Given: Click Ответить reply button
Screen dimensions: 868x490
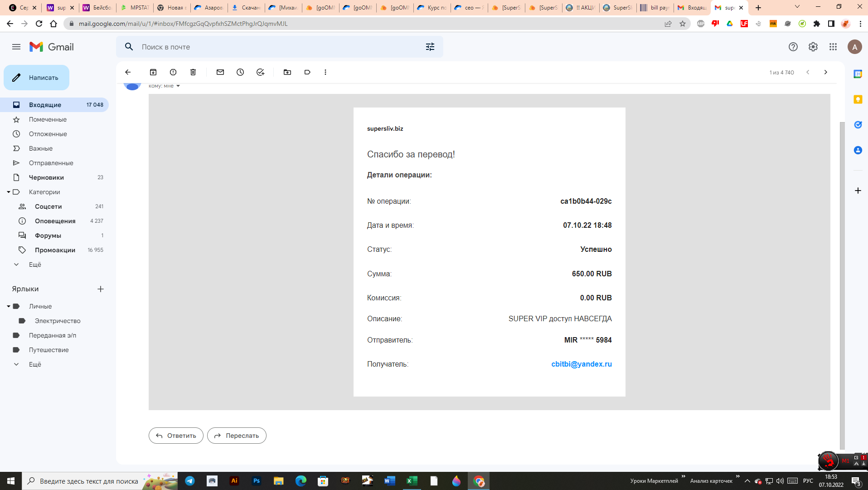Looking at the screenshot, I should (176, 436).
